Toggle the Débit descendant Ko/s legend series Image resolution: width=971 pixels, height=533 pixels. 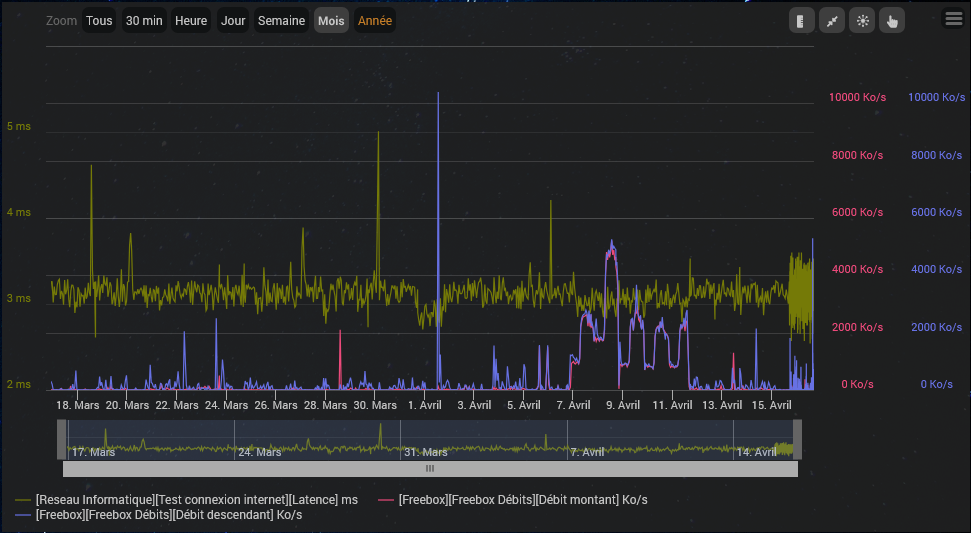[x=159, y=514]
